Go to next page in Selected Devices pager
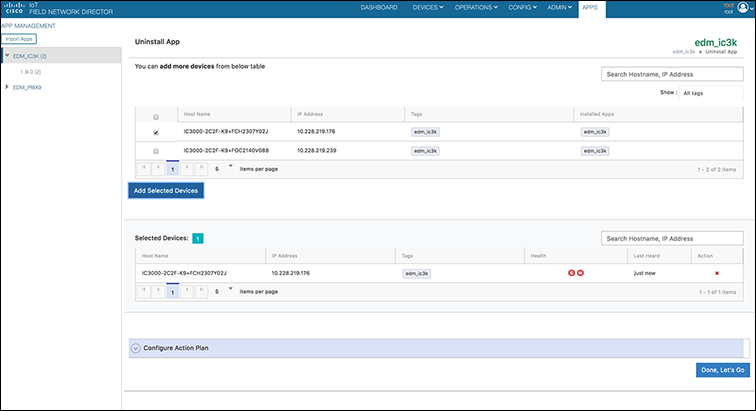This screenshot has height=411, width=756. click(187, 291)
